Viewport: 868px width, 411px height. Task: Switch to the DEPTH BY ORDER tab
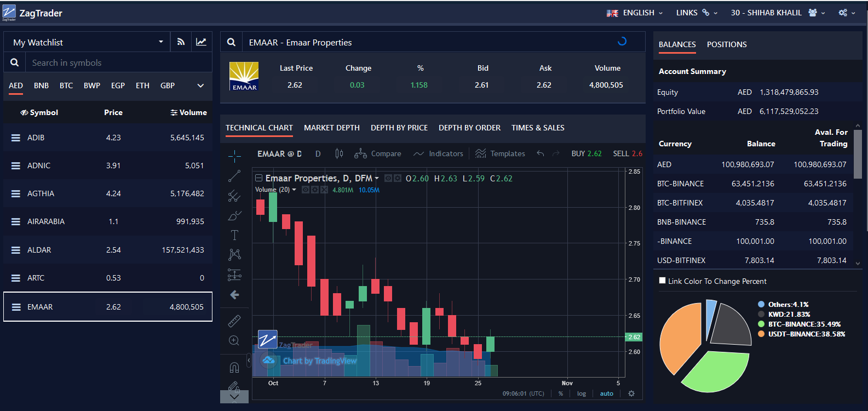tap(469, 128)
